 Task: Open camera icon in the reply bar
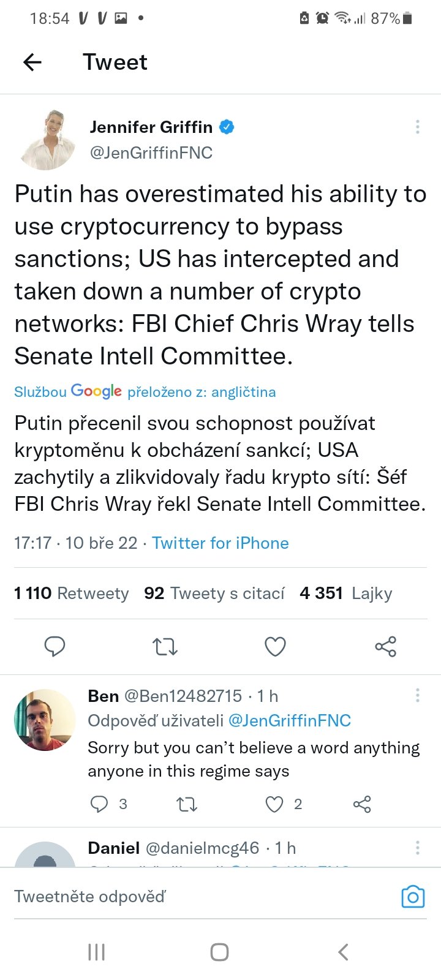point(413,897)
